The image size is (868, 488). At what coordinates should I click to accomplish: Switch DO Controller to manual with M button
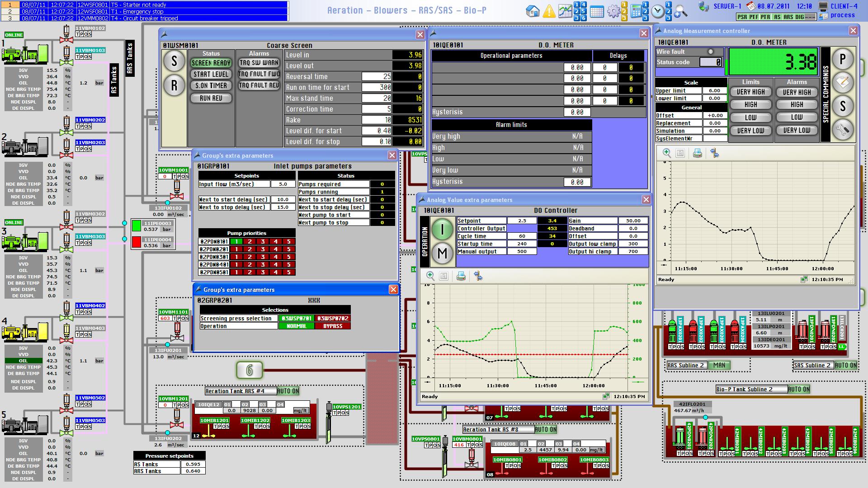(442, 253)
